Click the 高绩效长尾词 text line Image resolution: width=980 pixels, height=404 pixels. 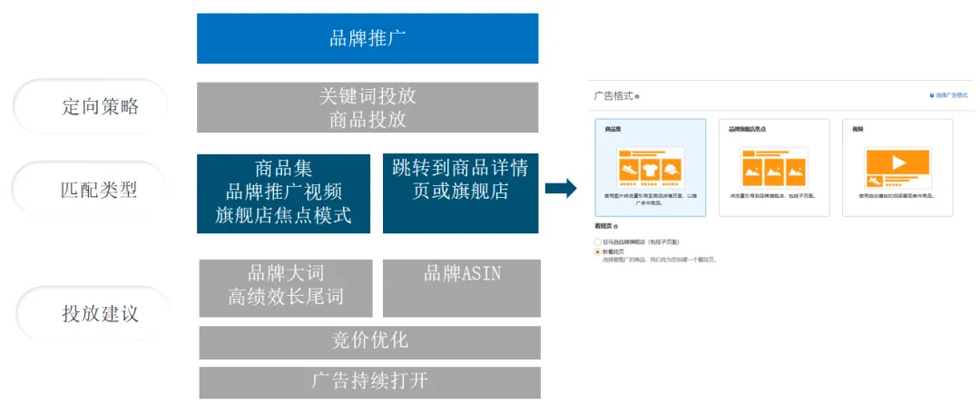[286, 296]
